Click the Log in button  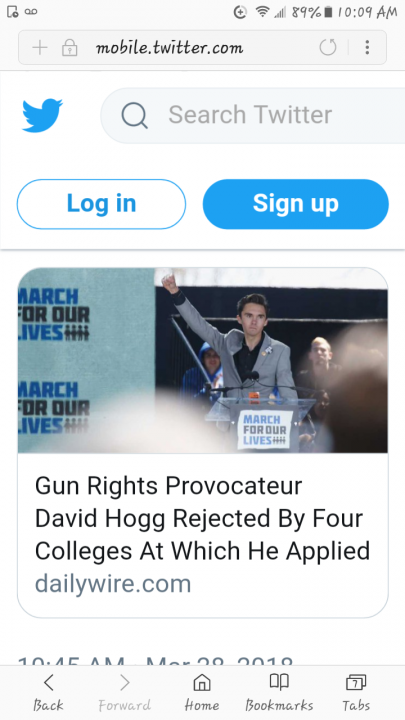point(101,204)
